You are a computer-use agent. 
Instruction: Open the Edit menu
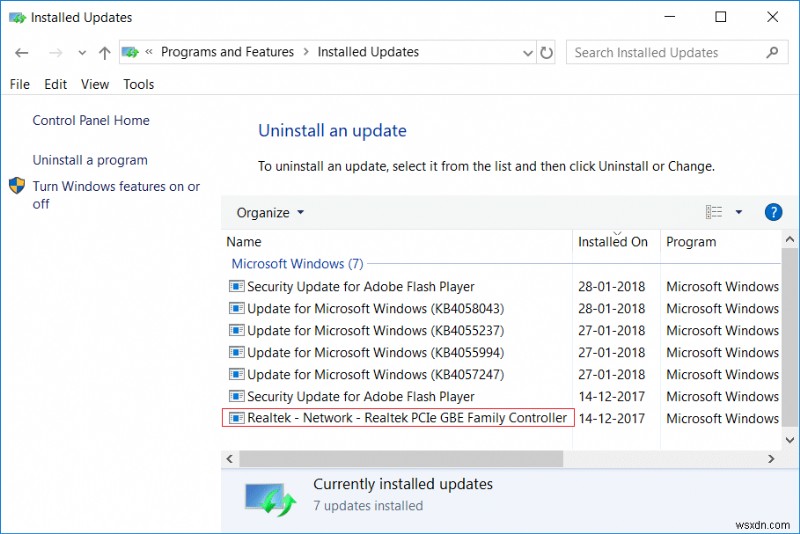coord(55,84)
